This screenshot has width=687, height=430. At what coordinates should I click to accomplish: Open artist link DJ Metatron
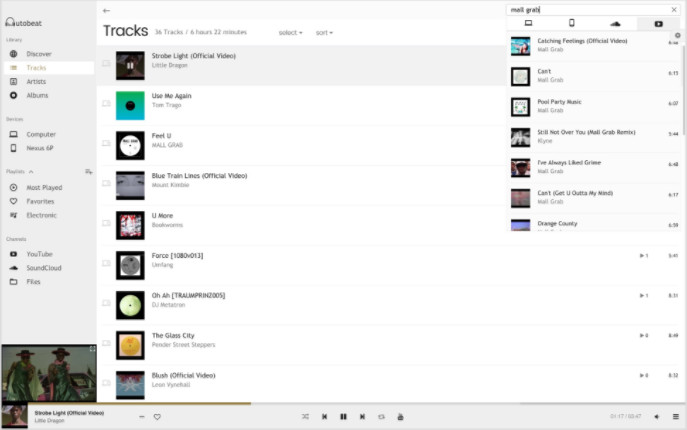tap(169, 305)
